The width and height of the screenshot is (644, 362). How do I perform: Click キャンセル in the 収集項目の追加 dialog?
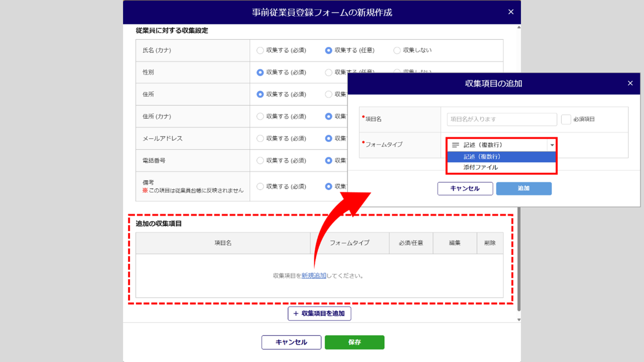(465, 188)
